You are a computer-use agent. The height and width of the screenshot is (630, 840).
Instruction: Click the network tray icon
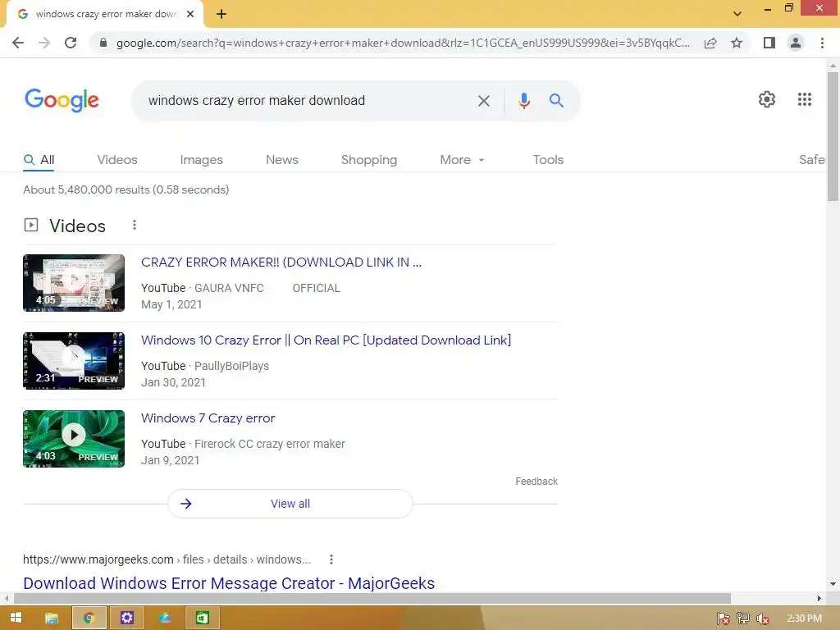coord(743,619)
